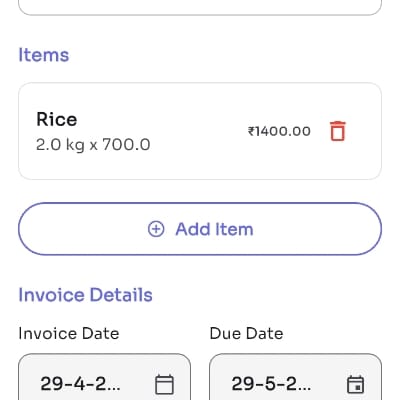400x400 pixels.
Task: Click the Add Item text label
Action: (x=214, y=229)
